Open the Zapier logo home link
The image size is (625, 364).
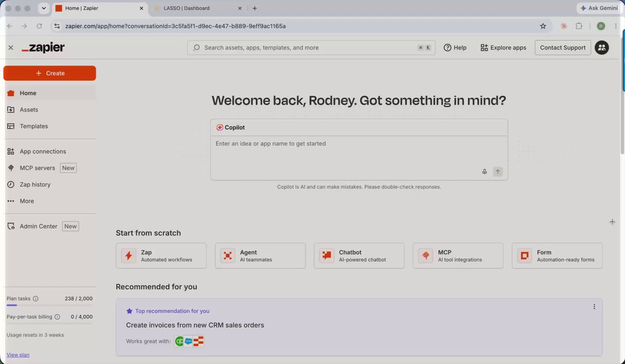pyautogui.click(x=43, y=48)
